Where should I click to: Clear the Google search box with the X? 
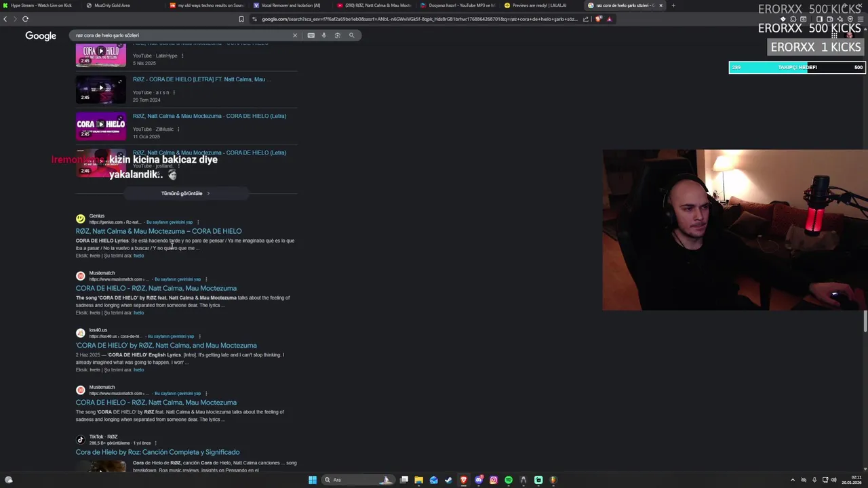tap(295, 35)
